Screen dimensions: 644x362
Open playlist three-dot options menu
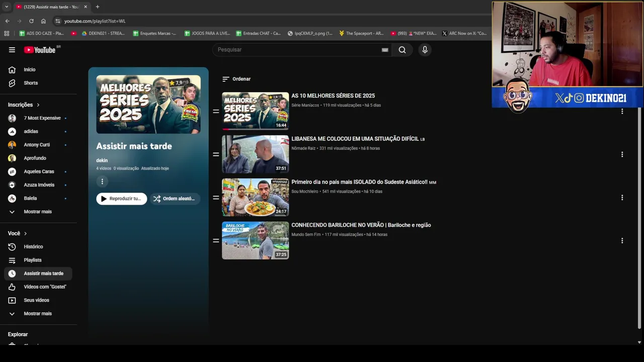coord(102,182)
